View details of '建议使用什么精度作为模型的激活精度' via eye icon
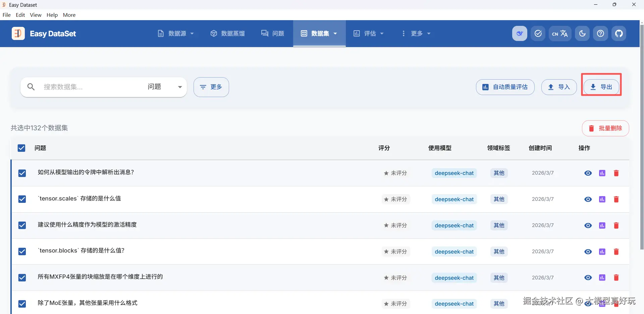644x314 pixels. coord(588,226)
